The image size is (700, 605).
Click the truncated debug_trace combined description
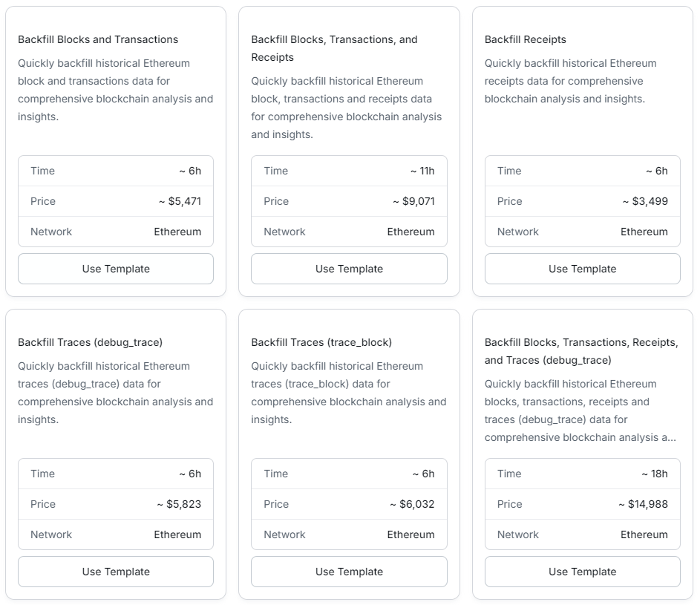(x=580, y=411)
